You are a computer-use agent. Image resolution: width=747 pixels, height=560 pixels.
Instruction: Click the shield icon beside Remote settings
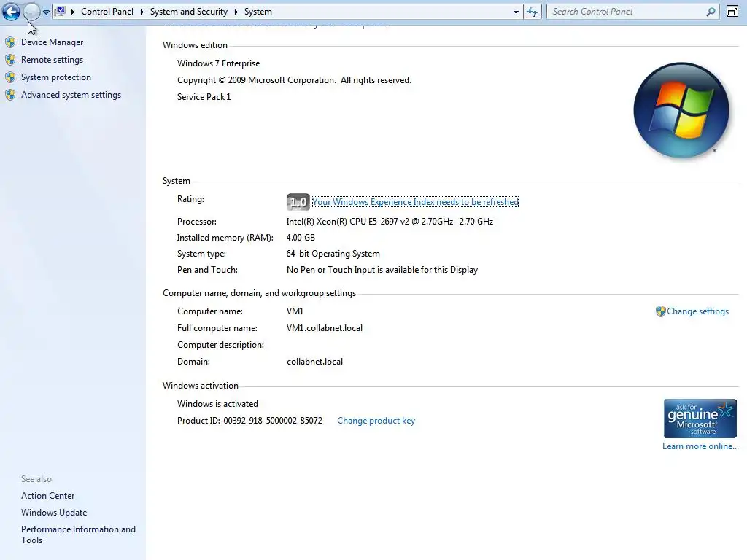(x=10, y=60)
